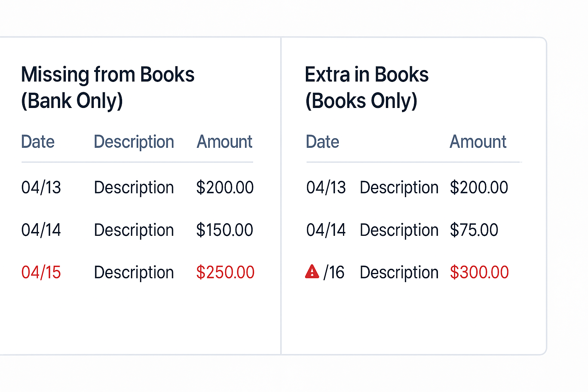588x392 pixels.
Task: Select the /16 row Description text
Action: pos(399,273)
